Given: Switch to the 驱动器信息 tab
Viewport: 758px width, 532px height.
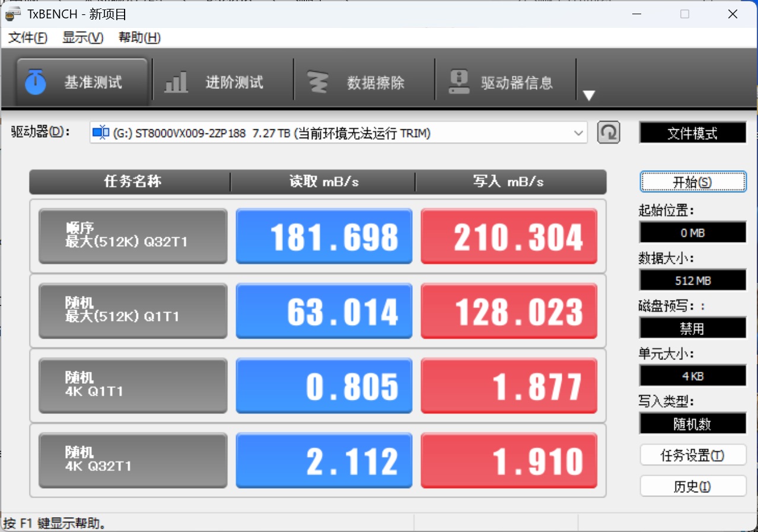Looking at the screenshot, I should 505,82.
